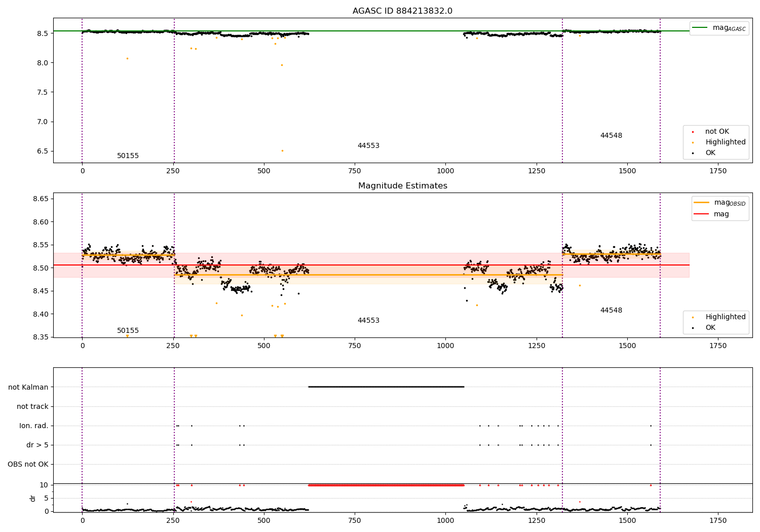Click y-axis tick 8.35 in middle panel
Screen dimensions: 760x532
pyautogui.click(x=41, y=337)
